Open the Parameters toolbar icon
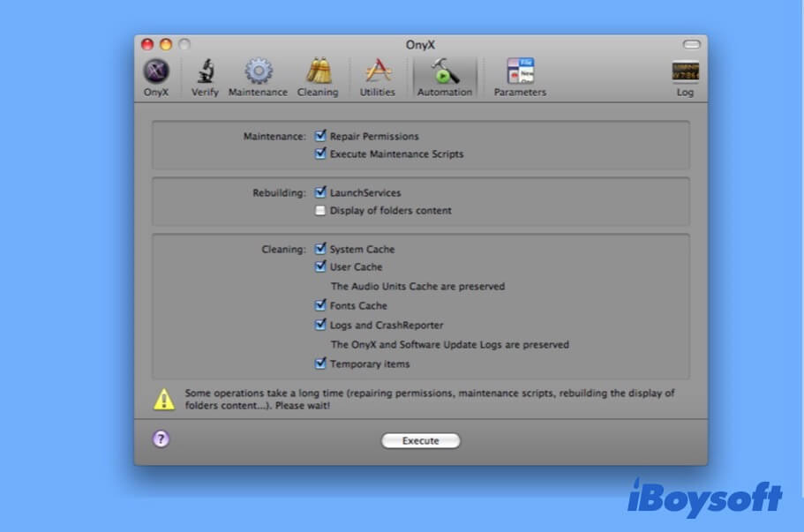This screenshot has width=804, height=532. (520, 72)
